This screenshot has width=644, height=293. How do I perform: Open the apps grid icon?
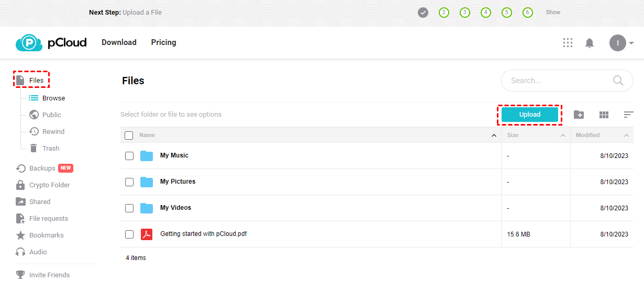coord(568,43)
